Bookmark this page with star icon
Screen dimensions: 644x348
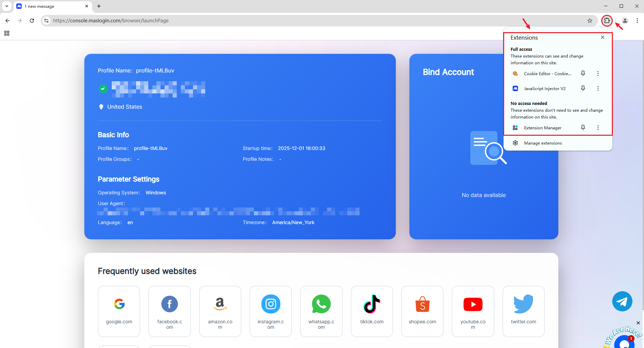pyautogui.click(x=589, y=21)
